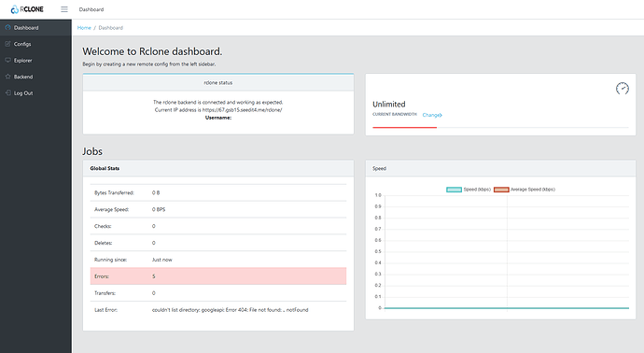Screen dimensions: 644x353
Task: Click the Dashboard title in top header
Action: click(91, 9)
